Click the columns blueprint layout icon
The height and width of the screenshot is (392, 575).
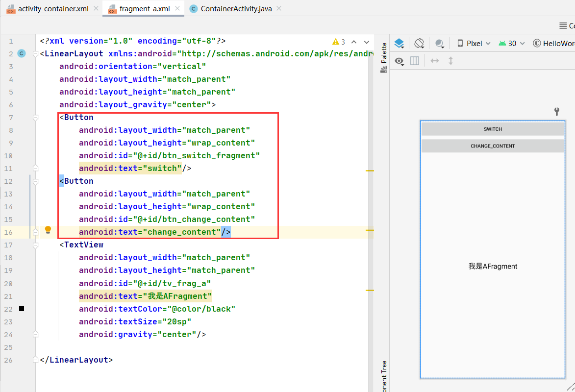(415, 61)
